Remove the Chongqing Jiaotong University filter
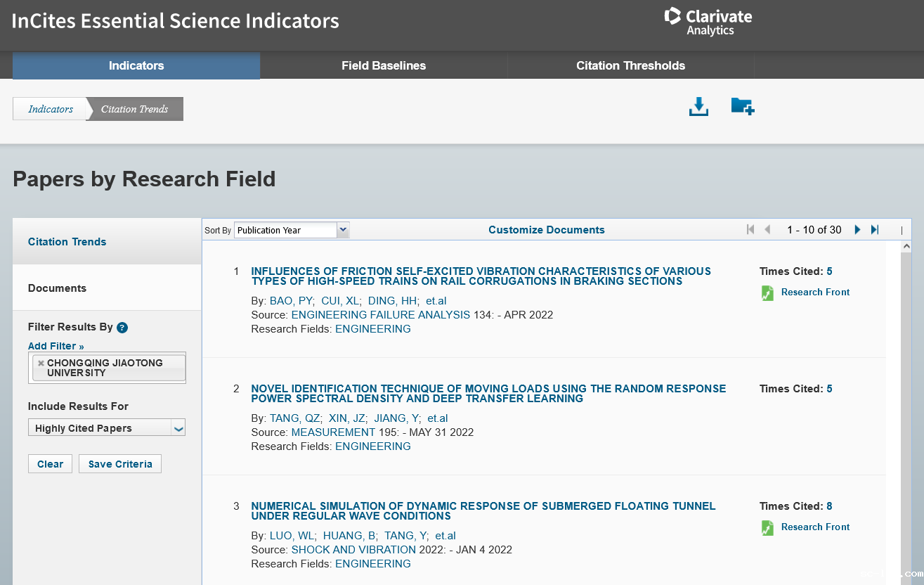Image resolution: width=924 pixels, height=585 pixels. (41, 363)
